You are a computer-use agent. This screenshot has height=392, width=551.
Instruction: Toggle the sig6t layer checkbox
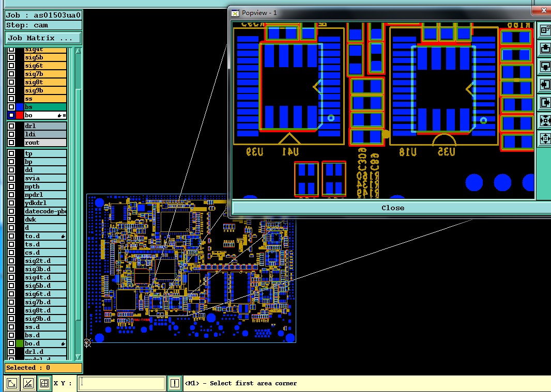(x=11, y=66)
